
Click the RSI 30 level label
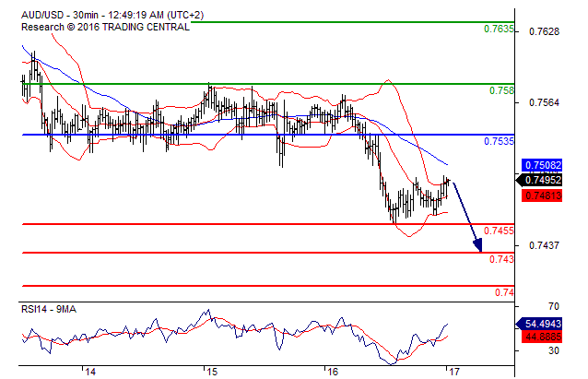click(554, 350)
